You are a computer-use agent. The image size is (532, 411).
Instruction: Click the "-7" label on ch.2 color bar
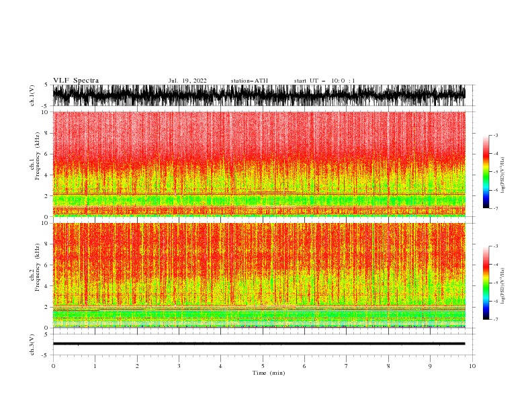[x=495, y=319]
